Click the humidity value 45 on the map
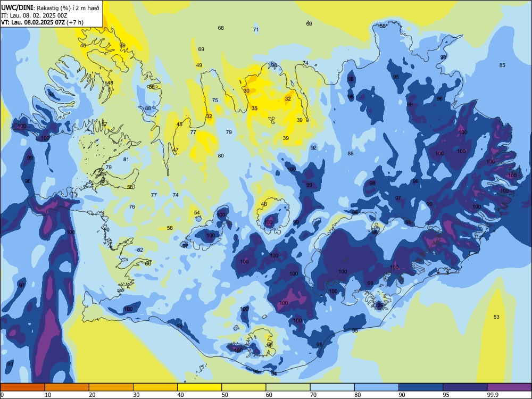Image resolution: width=532 pixels, height=399 pixels. point(179,124)
